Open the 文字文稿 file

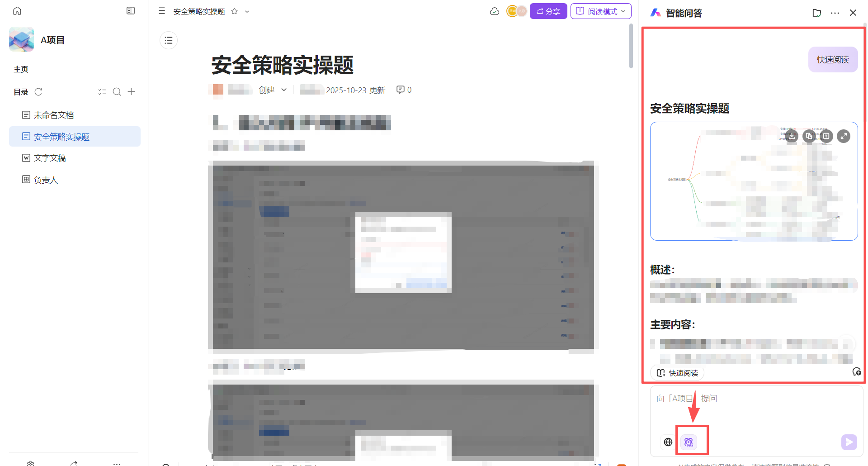(75, 158)
